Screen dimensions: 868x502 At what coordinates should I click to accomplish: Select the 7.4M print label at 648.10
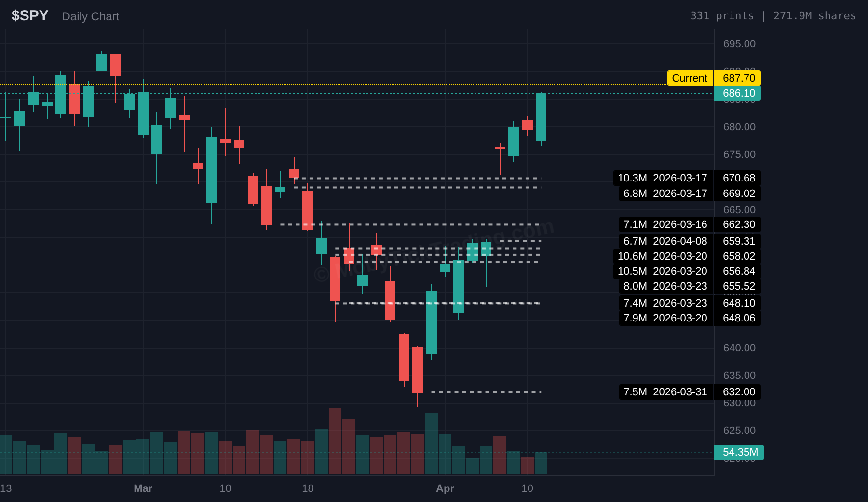(x=690, y=303)
